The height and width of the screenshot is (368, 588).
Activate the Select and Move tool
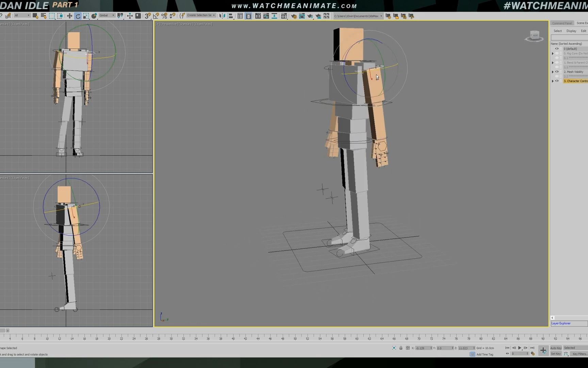pyautogui.click(x=69, y=16)
